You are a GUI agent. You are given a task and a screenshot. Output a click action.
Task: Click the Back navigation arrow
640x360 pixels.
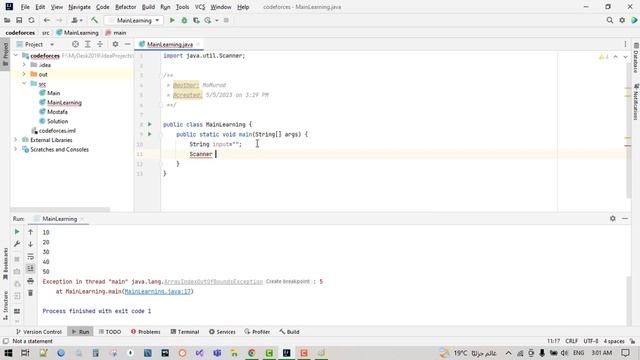coord(47,20)
